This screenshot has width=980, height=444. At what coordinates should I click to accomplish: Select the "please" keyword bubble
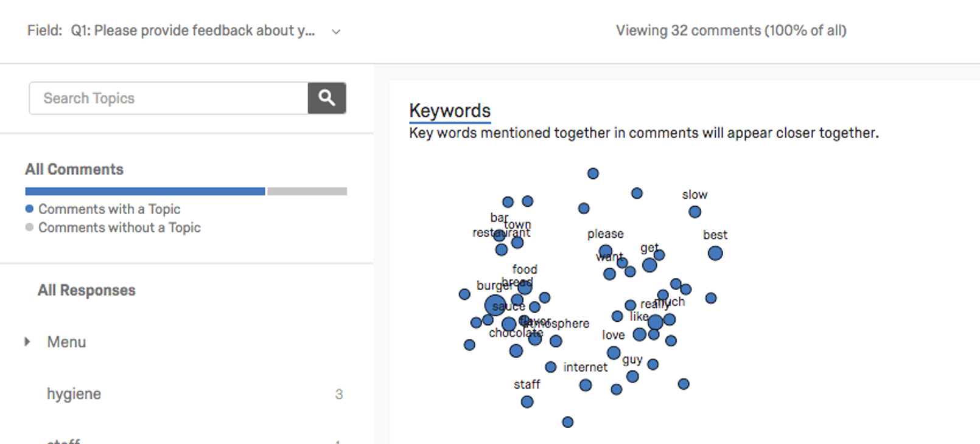[605, 251]
